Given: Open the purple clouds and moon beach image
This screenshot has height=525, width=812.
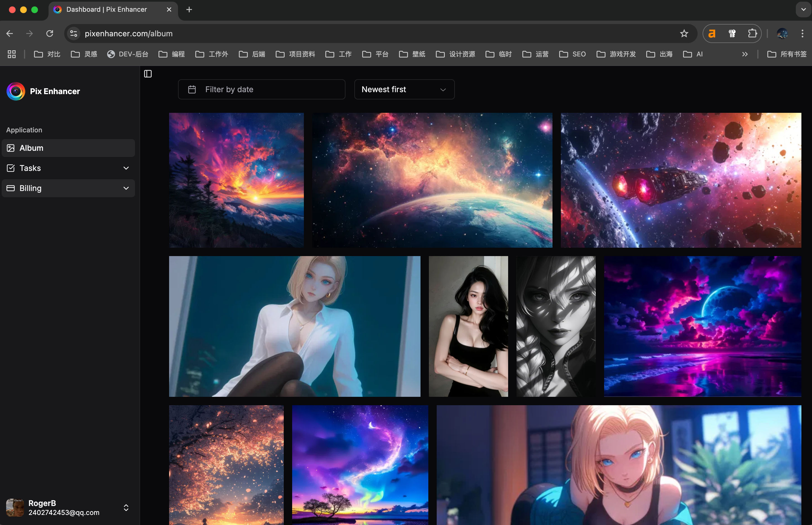Looking at the screenshot, I should coord(703,326).
